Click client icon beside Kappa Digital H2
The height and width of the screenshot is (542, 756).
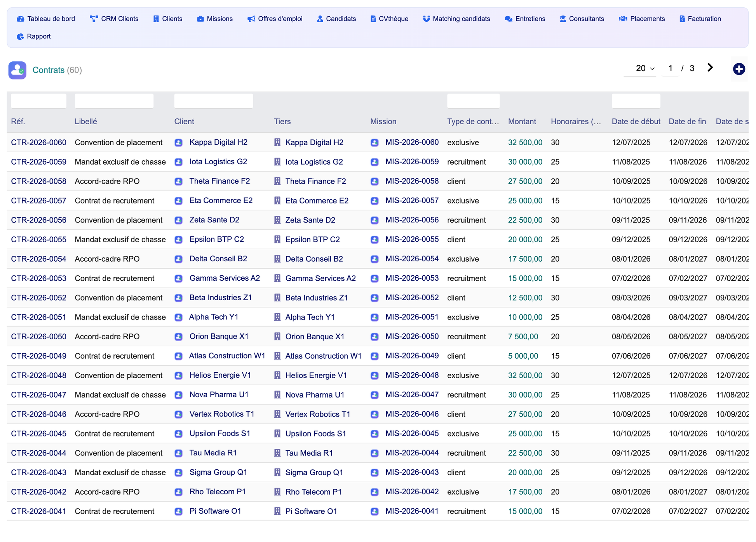pyautogui.click(x=179, y=142)
